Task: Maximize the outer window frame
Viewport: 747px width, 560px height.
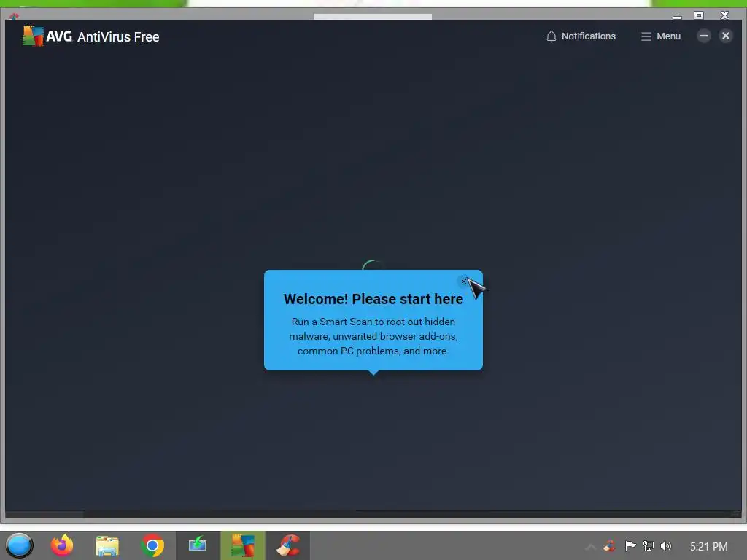Action: (699, 15)
